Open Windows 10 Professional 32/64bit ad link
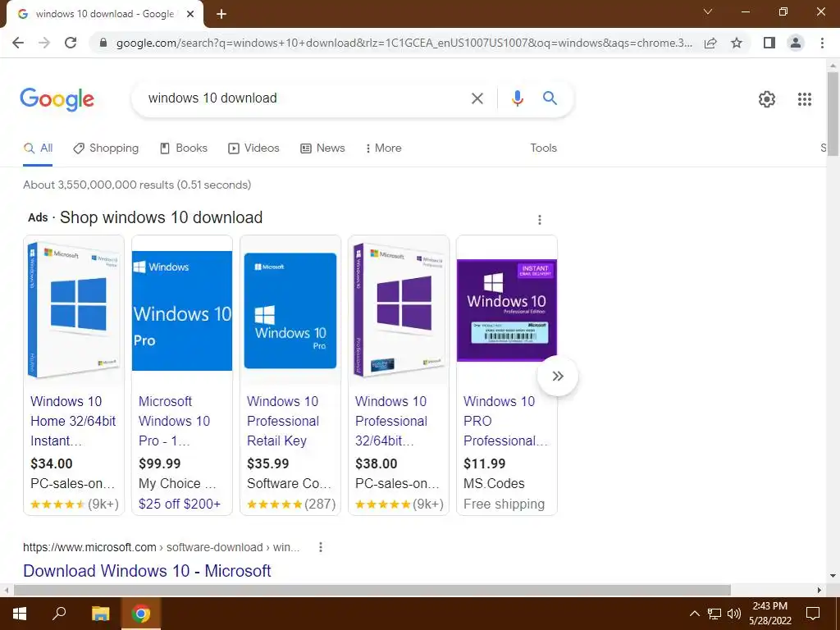The height and width of the screenshot is (630, 840). pos(391,421)
